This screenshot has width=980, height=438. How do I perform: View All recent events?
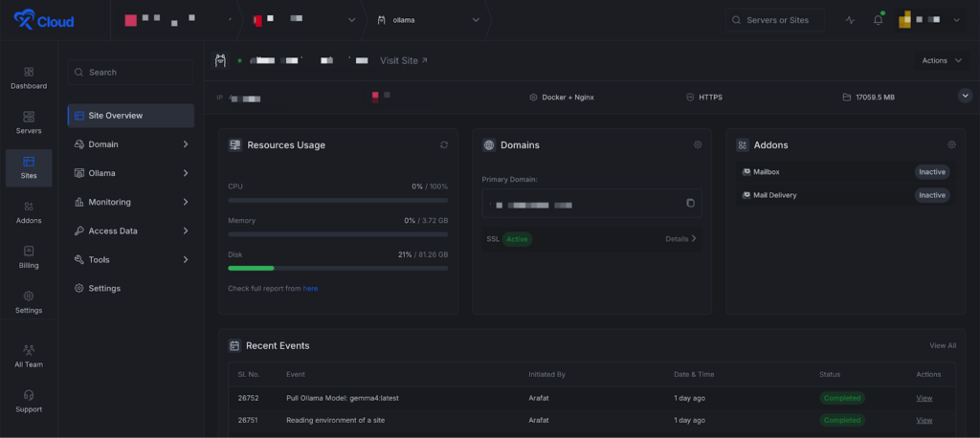[x=942, y=345]
